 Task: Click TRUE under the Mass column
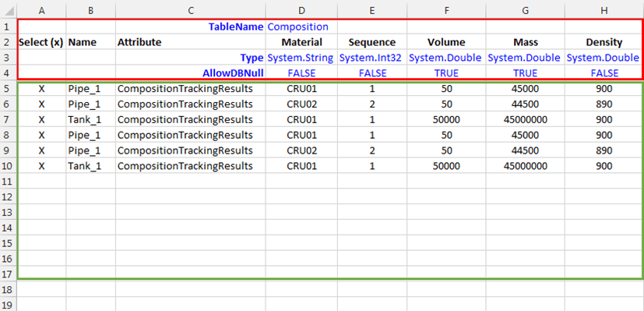(x=526, y=73)
